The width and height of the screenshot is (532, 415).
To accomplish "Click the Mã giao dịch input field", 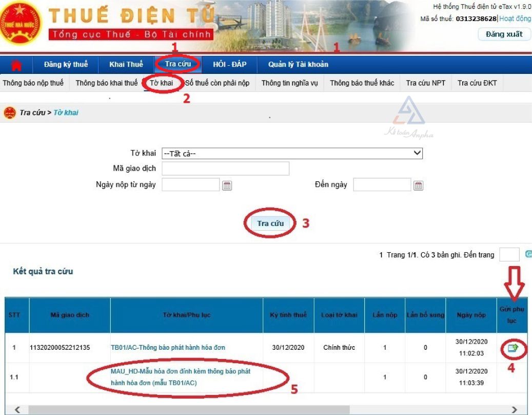I will [225, 169].
